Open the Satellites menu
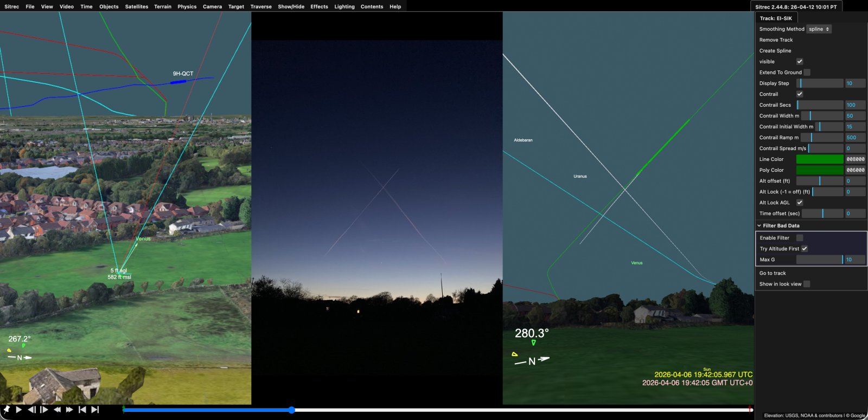Viewport: 868px width, 420px height. tap(137, 7)
